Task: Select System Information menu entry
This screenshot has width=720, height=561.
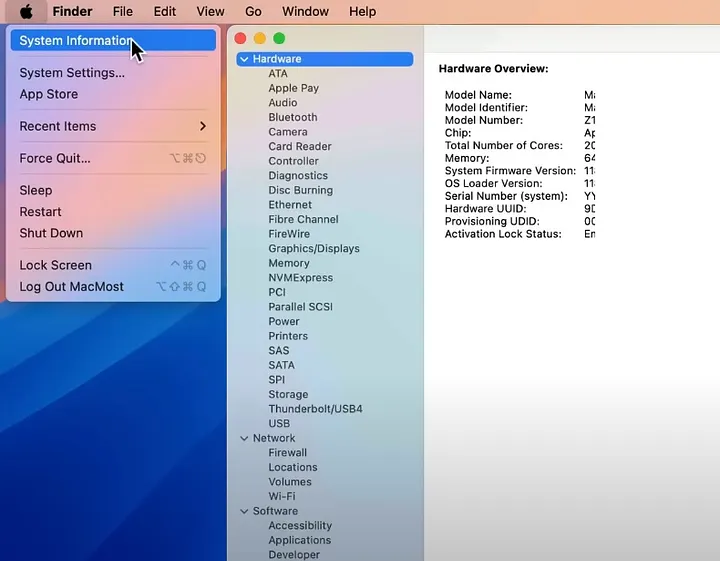Action: tap(113, 40)
